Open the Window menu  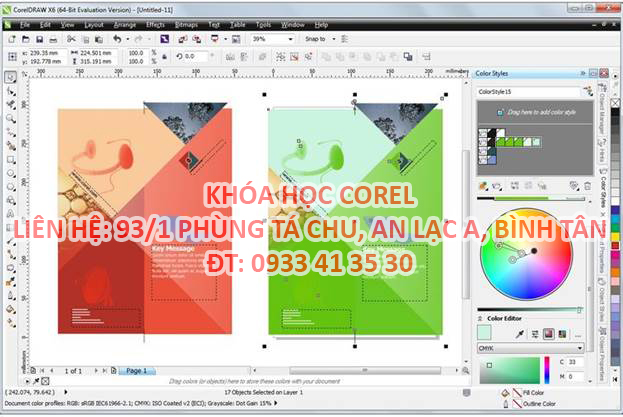point(293,25)
